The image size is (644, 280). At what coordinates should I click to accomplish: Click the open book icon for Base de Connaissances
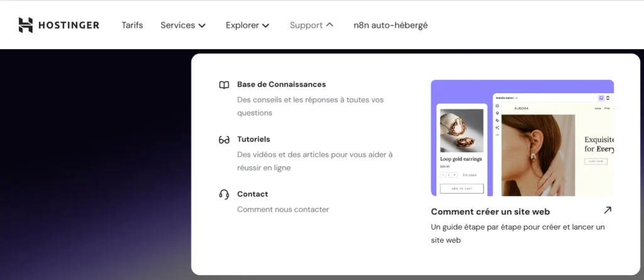pyautogui.click(x=224, y=85)
